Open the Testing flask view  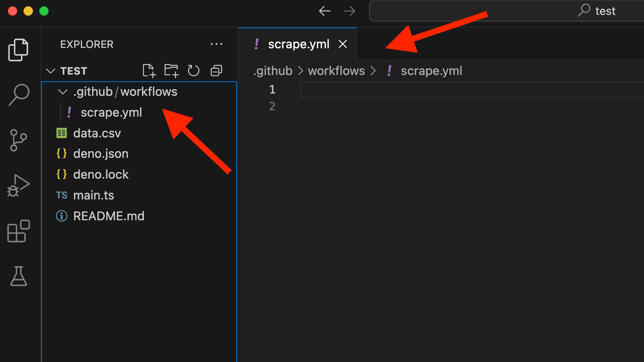[18, 276]
